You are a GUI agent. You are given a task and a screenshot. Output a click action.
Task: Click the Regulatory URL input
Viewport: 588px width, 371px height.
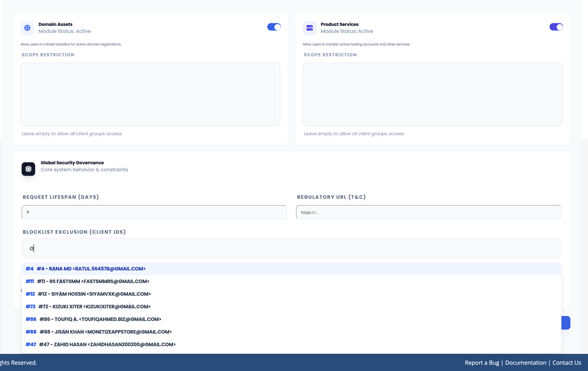tap(429, 212)
